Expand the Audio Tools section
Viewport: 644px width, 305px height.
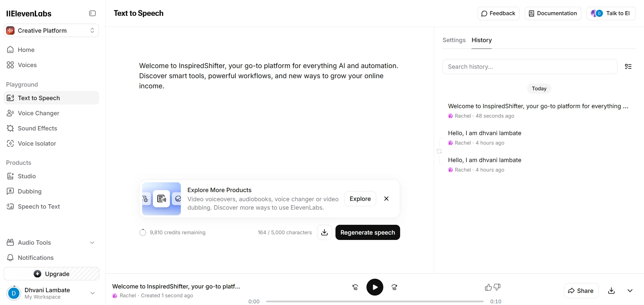(51, 242)
